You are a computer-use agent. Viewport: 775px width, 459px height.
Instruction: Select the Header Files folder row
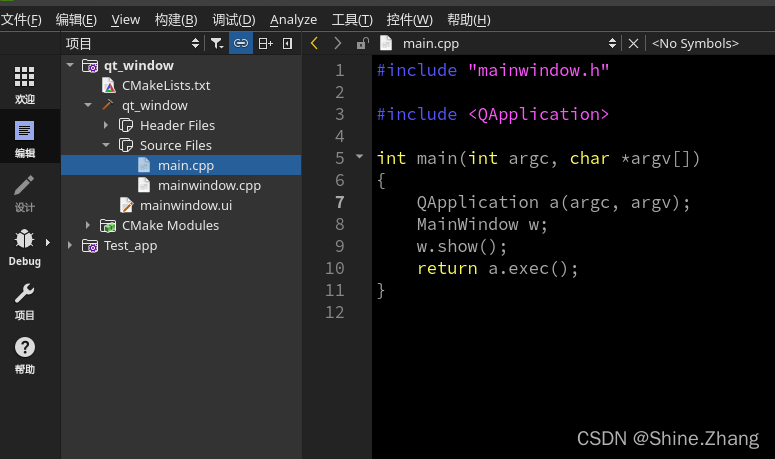tap(177, 125)
